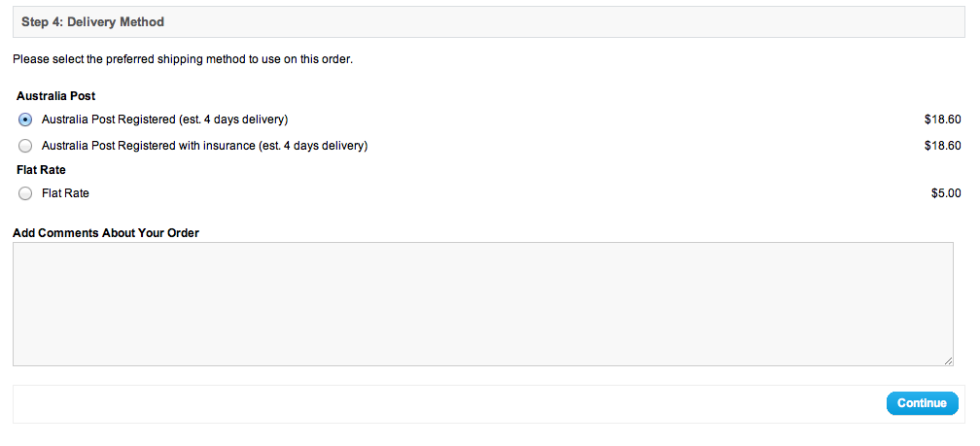The image size is (980, 446).
Task: Click $18.60 price beside the non-insured Registered option
Action: coord(942,120)
